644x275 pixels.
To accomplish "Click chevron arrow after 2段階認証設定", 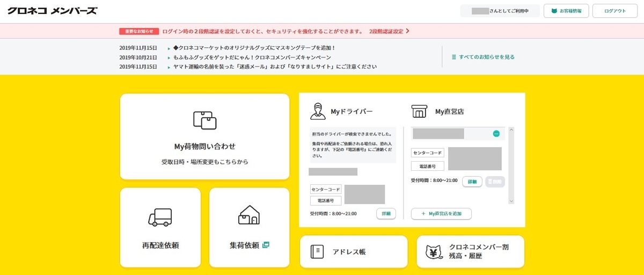I will 408,31.
